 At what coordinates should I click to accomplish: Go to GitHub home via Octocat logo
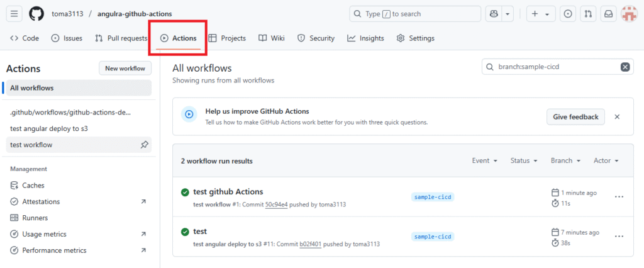tap(36, 14)
